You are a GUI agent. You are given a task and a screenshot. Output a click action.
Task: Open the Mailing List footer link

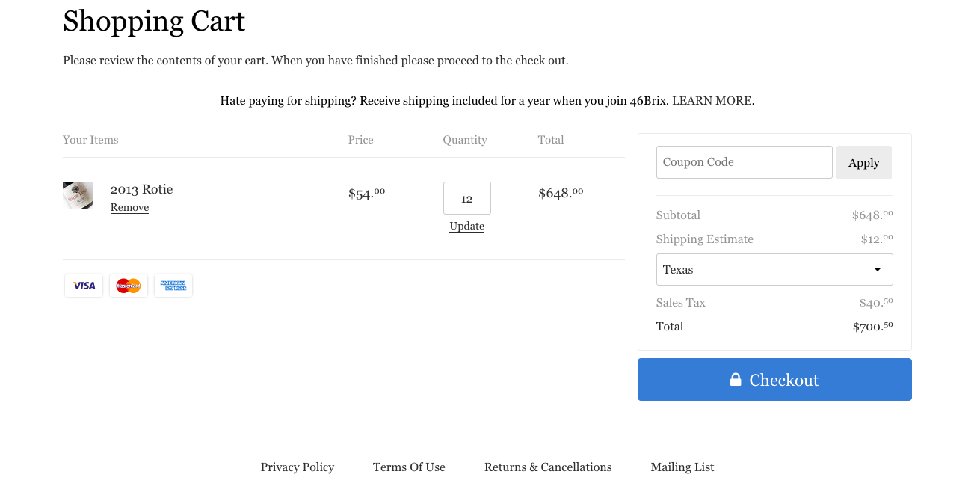682,467
